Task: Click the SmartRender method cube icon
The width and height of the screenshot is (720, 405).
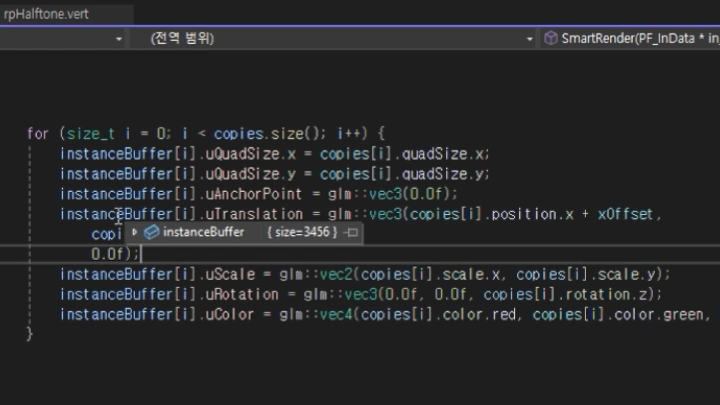Action: pyautogui.click(x=551, y=38)
